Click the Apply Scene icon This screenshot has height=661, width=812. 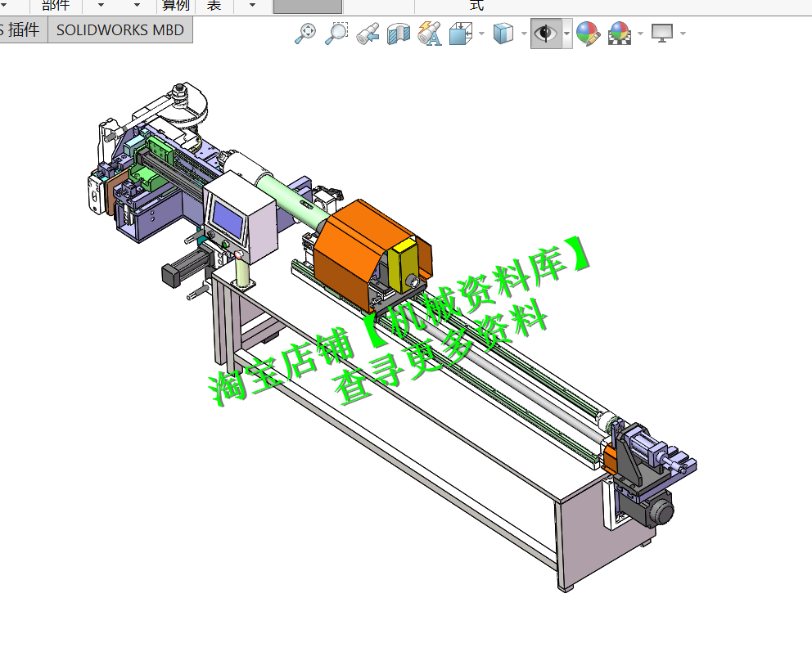pyautogui.click(x=620, y=34)
